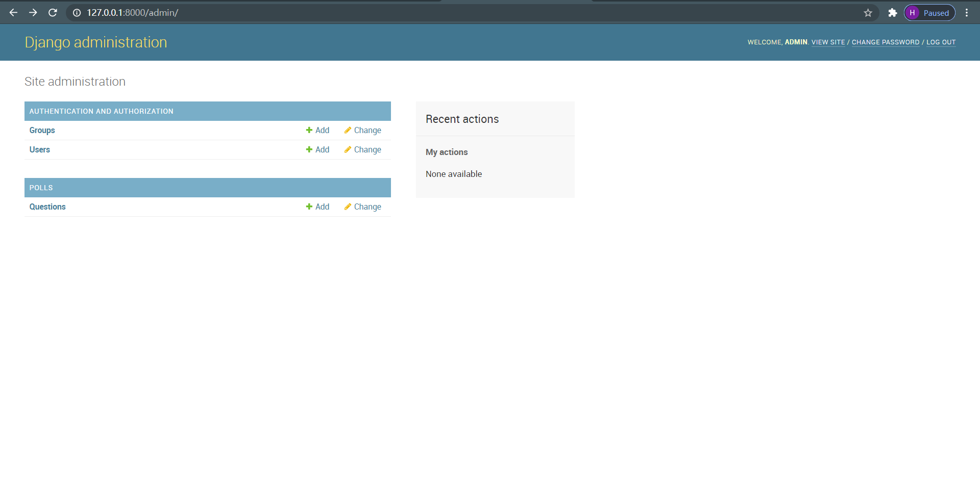Go back using the browser back arrow
980x489 pixels.
point(14,13)
